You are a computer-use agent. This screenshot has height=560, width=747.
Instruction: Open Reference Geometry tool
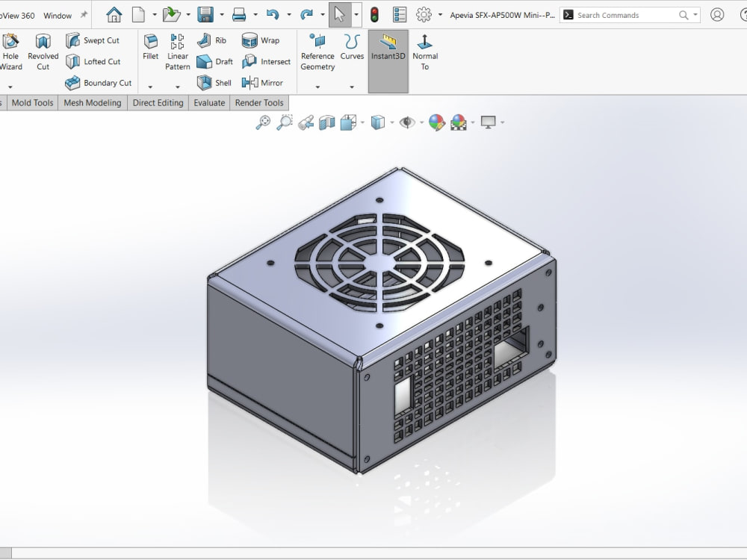(317, 52)
